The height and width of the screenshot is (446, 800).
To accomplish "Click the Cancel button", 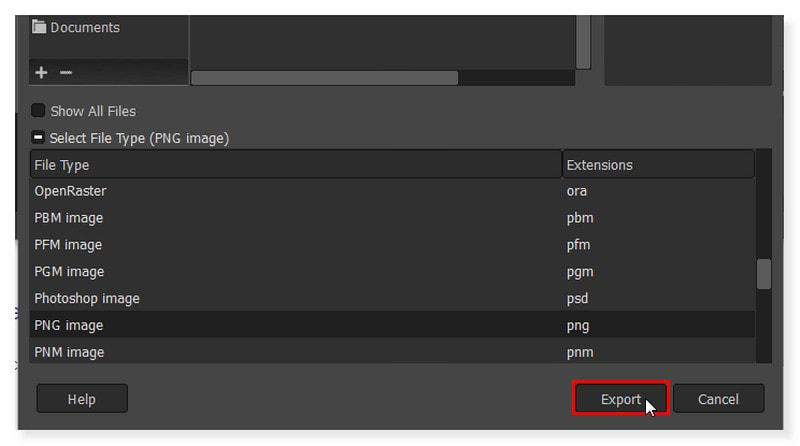I will point(718,399).
